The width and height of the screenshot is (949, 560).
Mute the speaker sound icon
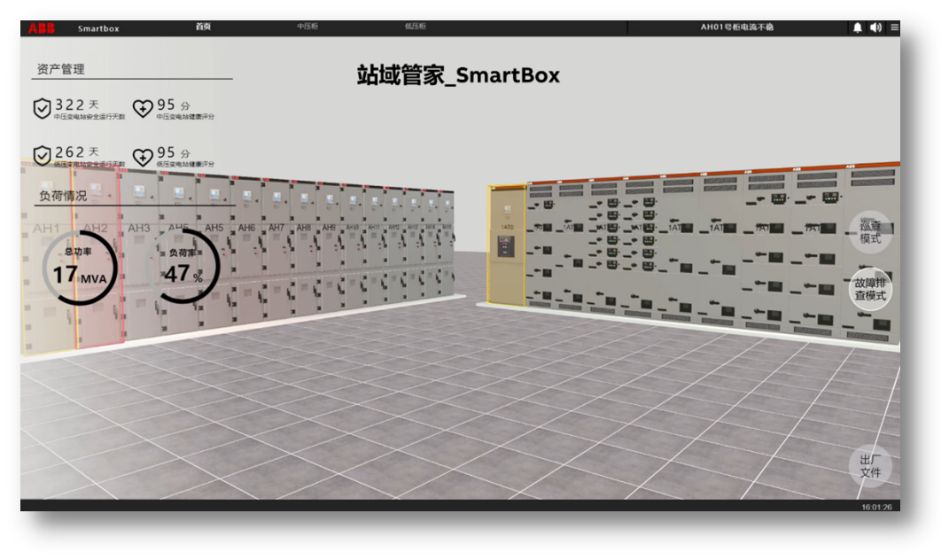pyautogui.click(x=875, y=27)
